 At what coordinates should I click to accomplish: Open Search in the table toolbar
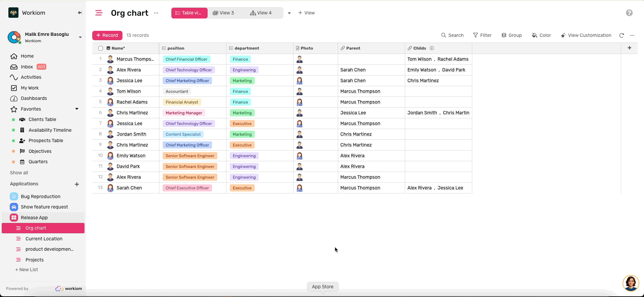pos(452,35)
